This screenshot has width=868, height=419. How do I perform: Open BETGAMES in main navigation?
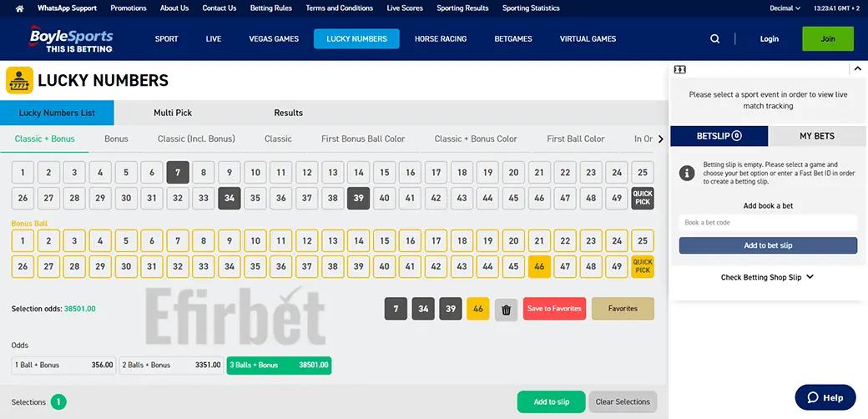click(x=513, y=38)
